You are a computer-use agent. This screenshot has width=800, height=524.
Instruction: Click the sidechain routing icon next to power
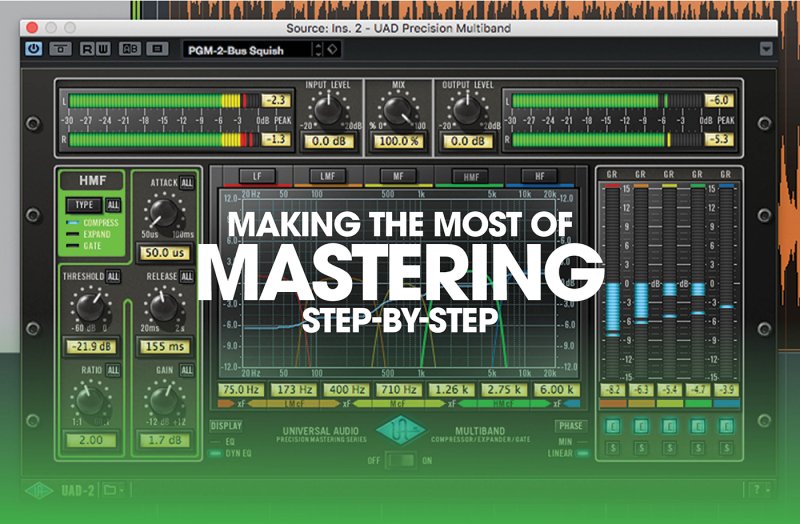pyautogui.click(x=61, y=49)
